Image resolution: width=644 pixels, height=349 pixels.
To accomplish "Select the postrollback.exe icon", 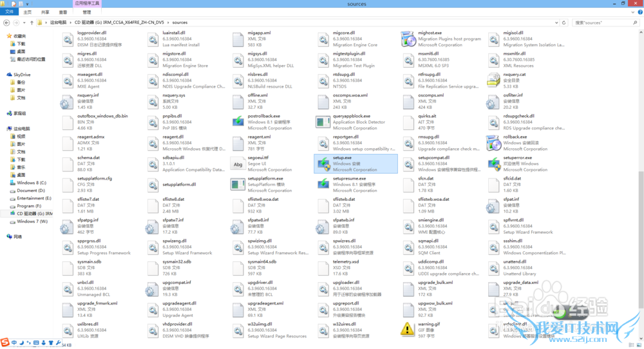I will [x=238, y=122].
